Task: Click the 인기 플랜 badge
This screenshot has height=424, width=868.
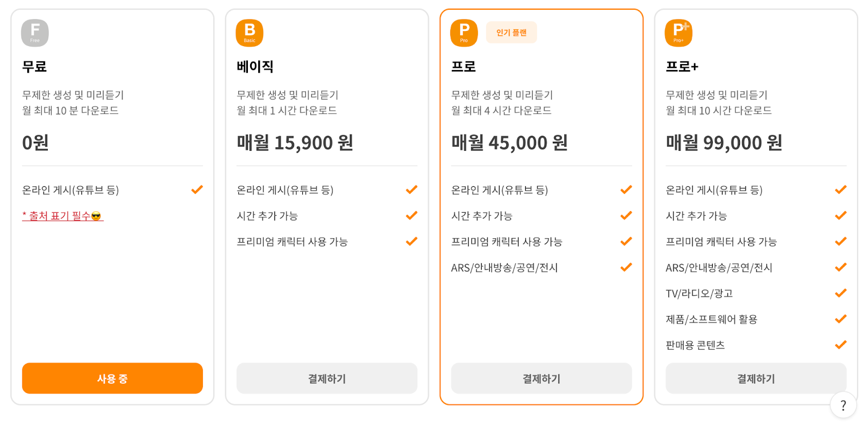Action: 511,33
